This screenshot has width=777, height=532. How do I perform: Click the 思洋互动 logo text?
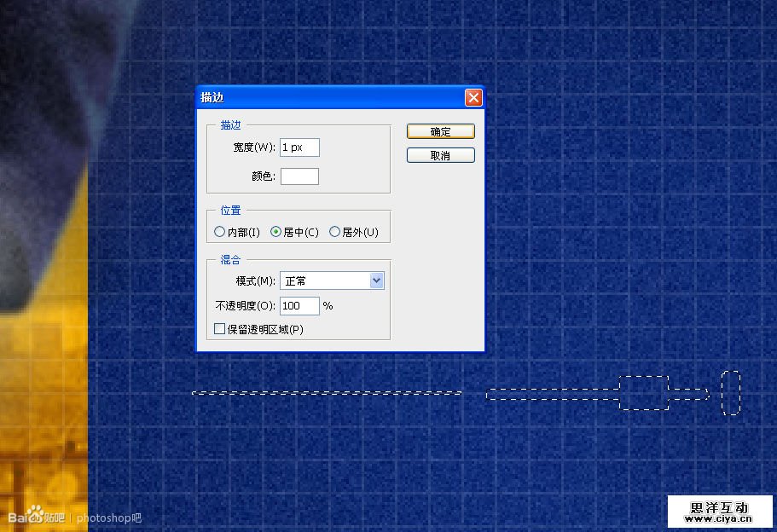[719, 506]
